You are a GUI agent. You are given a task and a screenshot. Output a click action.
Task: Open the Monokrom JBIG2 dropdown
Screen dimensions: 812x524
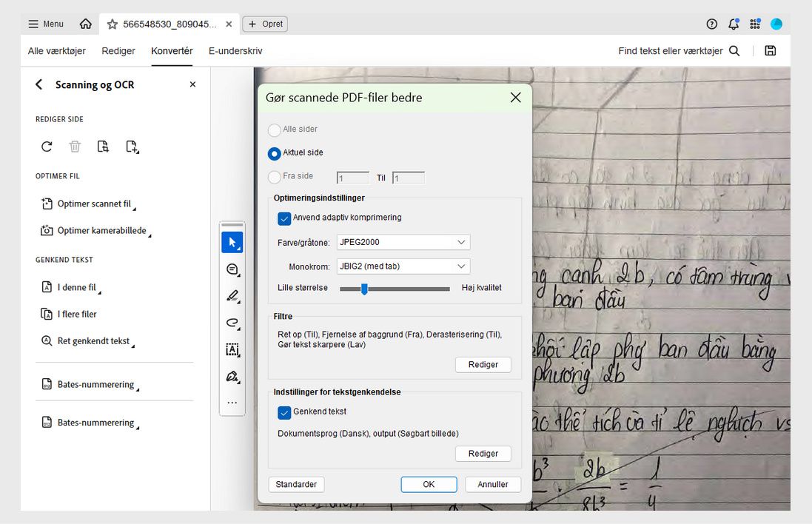403,266
